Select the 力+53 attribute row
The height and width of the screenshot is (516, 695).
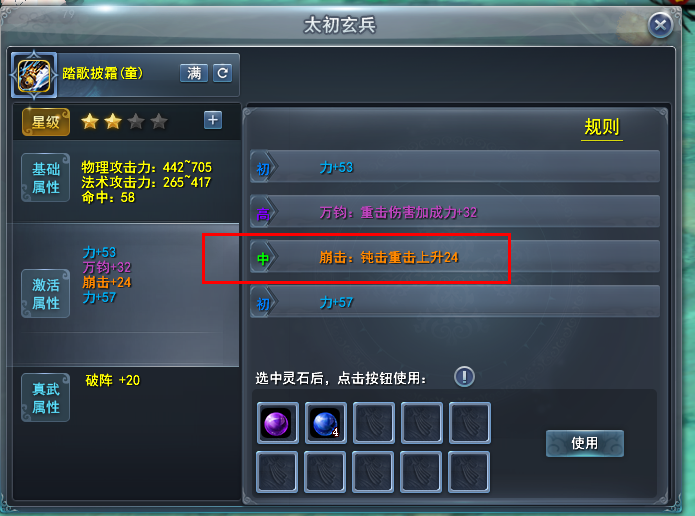pyautogui.click(x=455, y=167)
